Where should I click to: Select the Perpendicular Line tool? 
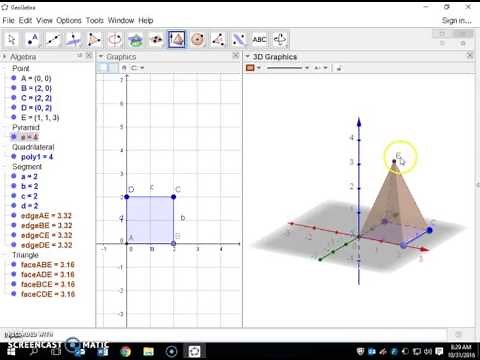click(x=74, y=40)
